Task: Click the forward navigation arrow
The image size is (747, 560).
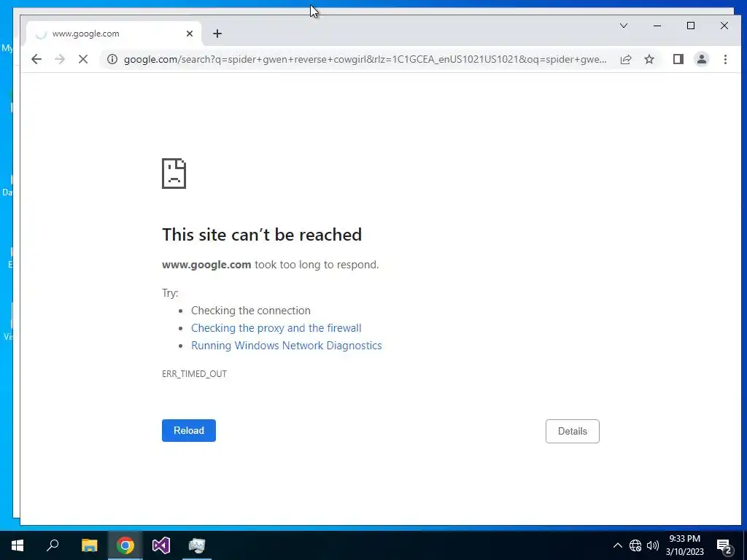Action: [60, 59]
